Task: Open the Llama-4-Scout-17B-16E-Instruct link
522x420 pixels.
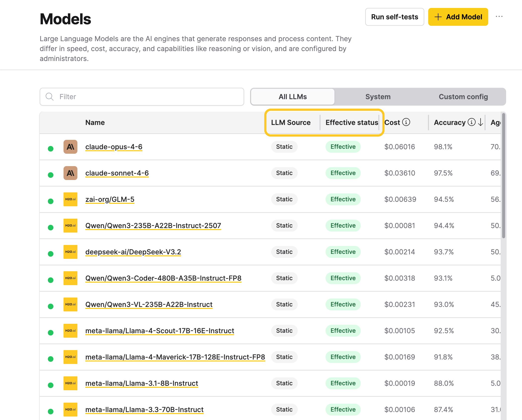Action: [160, 331]
